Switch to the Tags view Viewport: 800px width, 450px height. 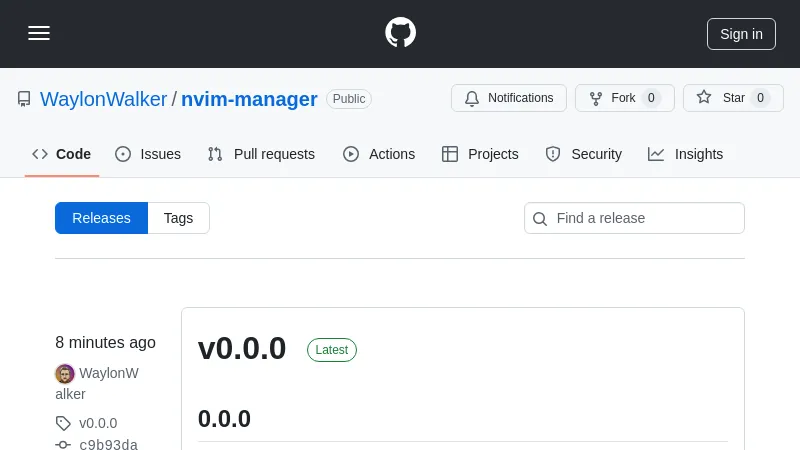click(x=178, y=218)
